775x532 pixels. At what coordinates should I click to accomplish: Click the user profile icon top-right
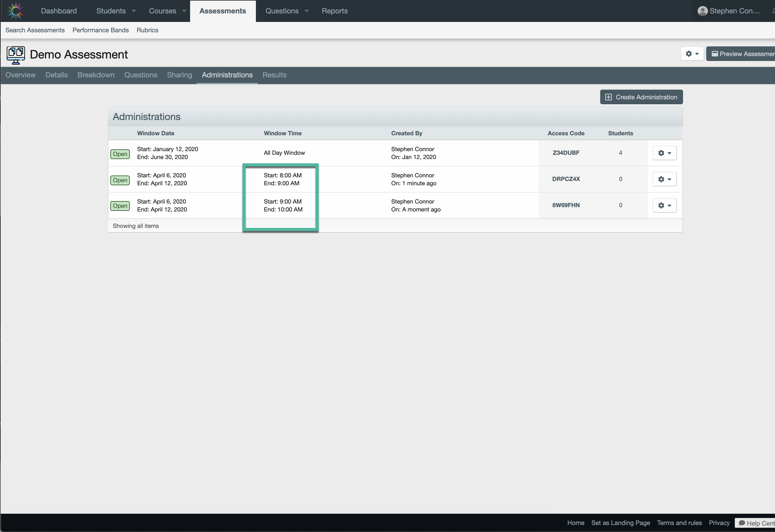pyautogui.click(x=702, y=11)
